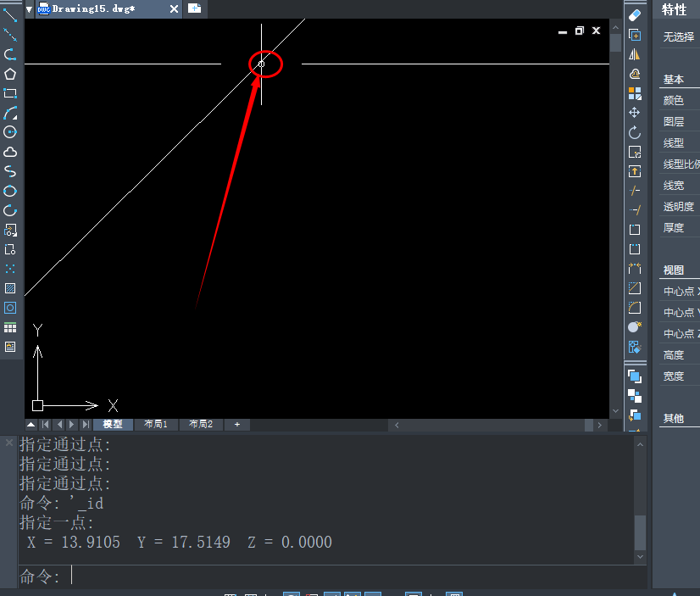700x596 pixels.
Task: Select the Line tool
Action: tap(10, 14)
